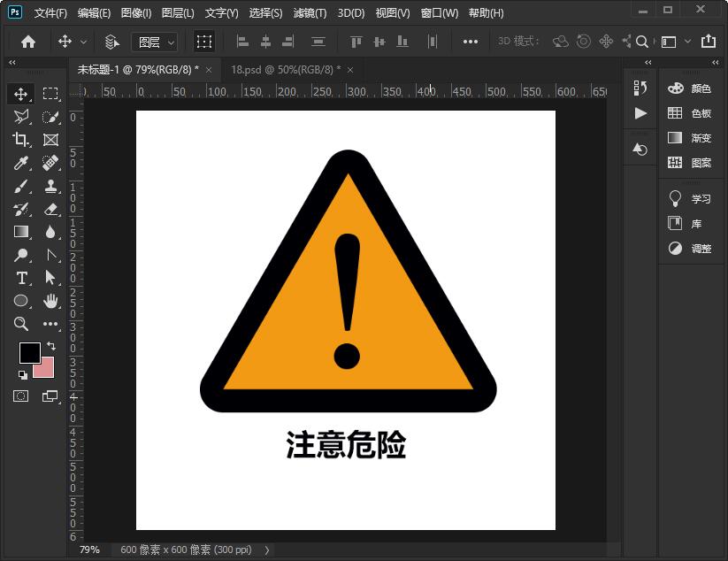Open the 图案 patterns panel
This screenshot has height=561, width=728.
tap(689, 163)
